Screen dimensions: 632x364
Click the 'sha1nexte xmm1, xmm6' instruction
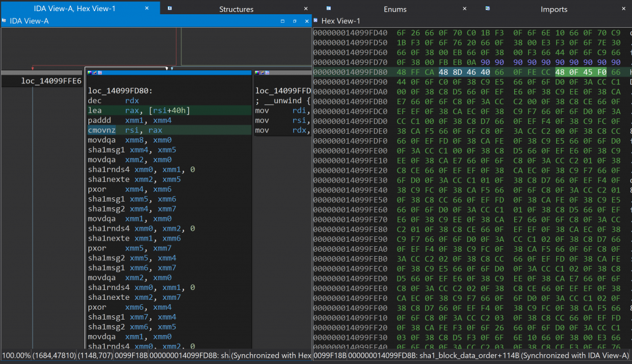tap(134, 238)
